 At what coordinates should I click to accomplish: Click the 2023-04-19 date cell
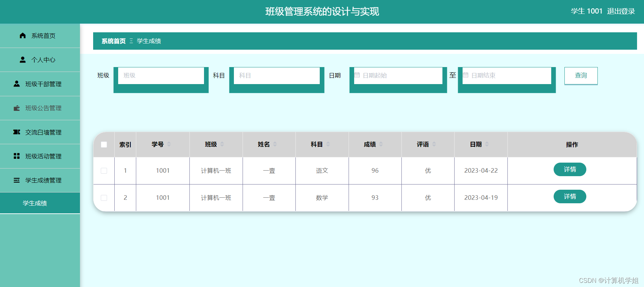[481, 198]
